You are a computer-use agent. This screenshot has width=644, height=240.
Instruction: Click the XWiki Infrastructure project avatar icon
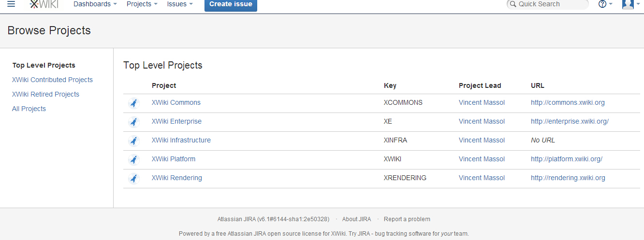(x=134, y=141)
